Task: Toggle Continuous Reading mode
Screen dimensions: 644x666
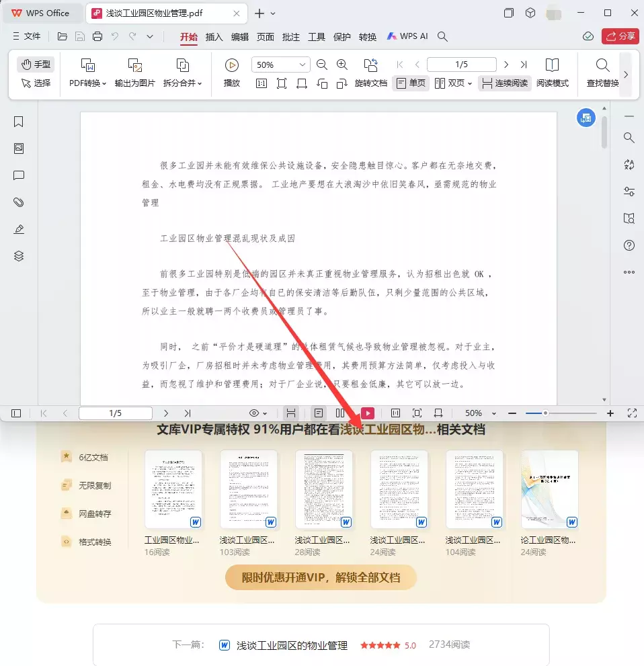Action: coord(505,83)
